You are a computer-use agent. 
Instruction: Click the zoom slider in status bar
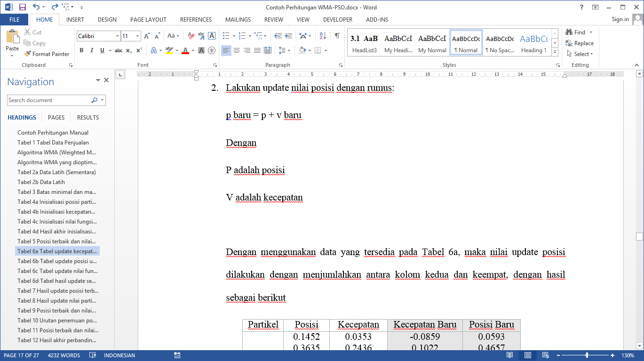coord(587,355)
